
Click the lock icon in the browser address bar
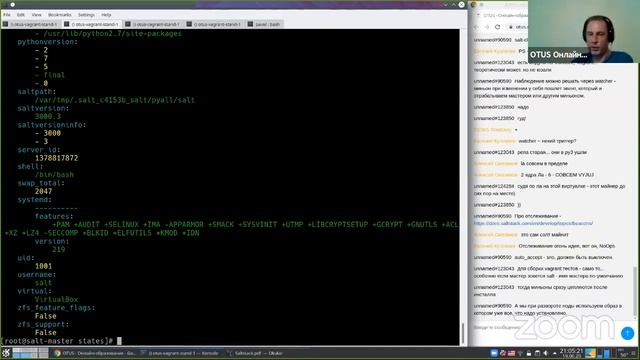511,27
